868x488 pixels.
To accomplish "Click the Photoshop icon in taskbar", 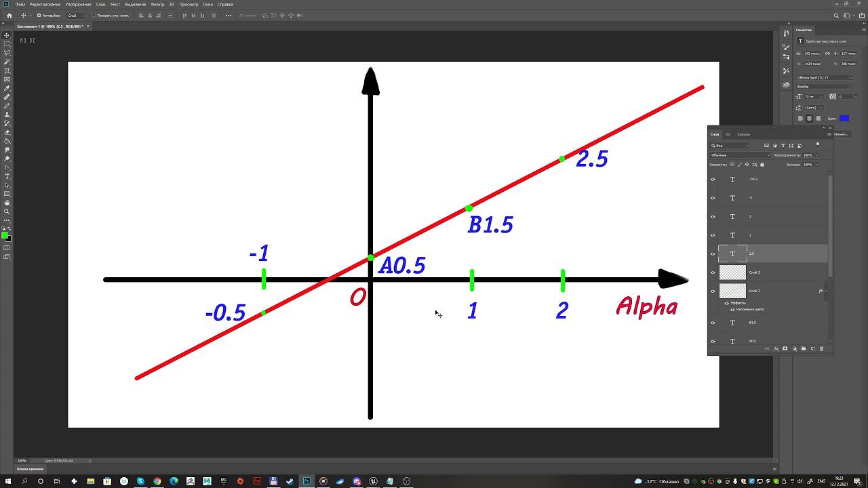I will coord(307,481).
